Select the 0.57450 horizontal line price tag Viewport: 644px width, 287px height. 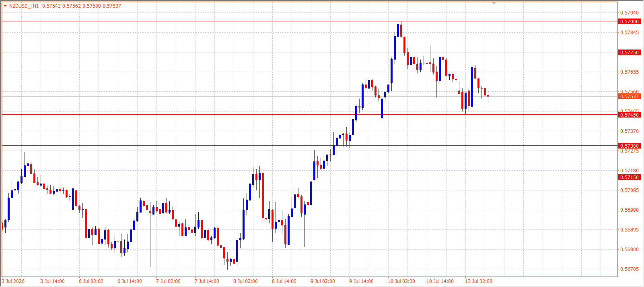point(629,115)
